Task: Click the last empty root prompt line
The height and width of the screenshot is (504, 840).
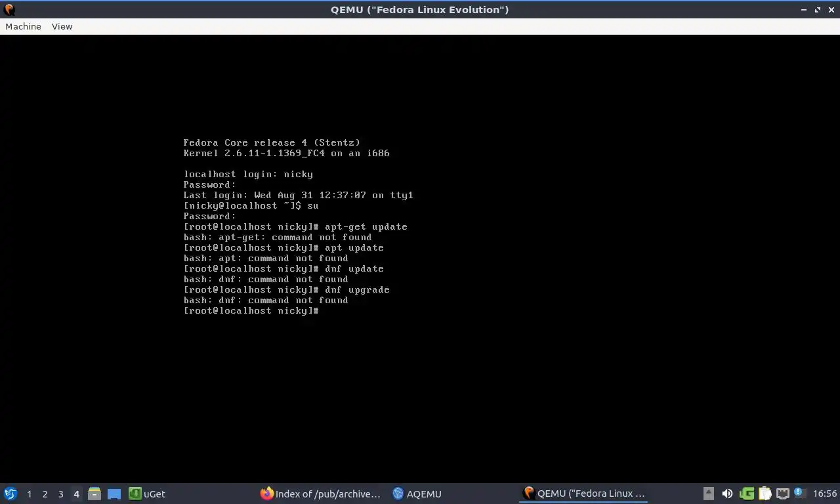Action: [251, 310]
